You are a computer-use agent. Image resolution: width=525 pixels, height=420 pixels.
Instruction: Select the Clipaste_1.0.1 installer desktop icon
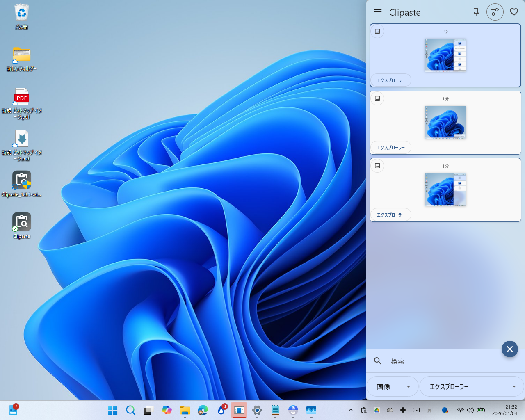point(21,184)
